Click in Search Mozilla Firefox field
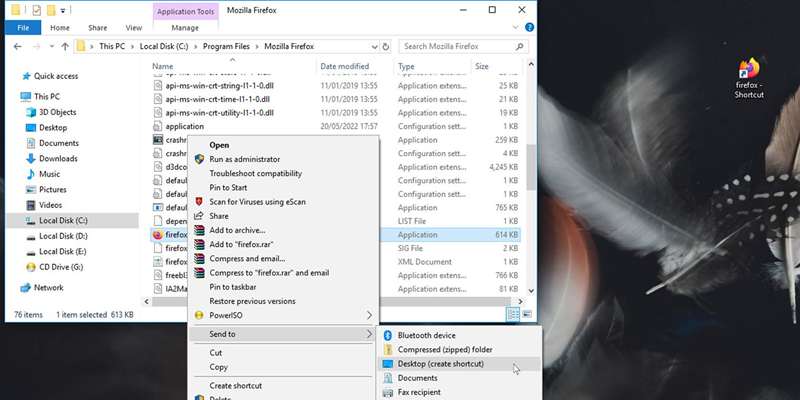This screenshot has height=400, width=800. coord(458,46)
